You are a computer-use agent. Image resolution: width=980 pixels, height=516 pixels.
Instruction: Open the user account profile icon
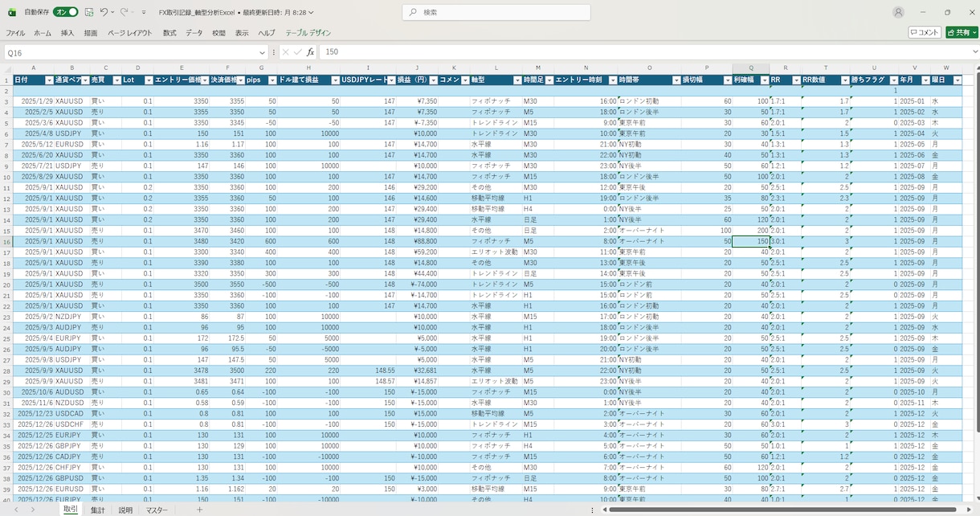click(898, 12)
